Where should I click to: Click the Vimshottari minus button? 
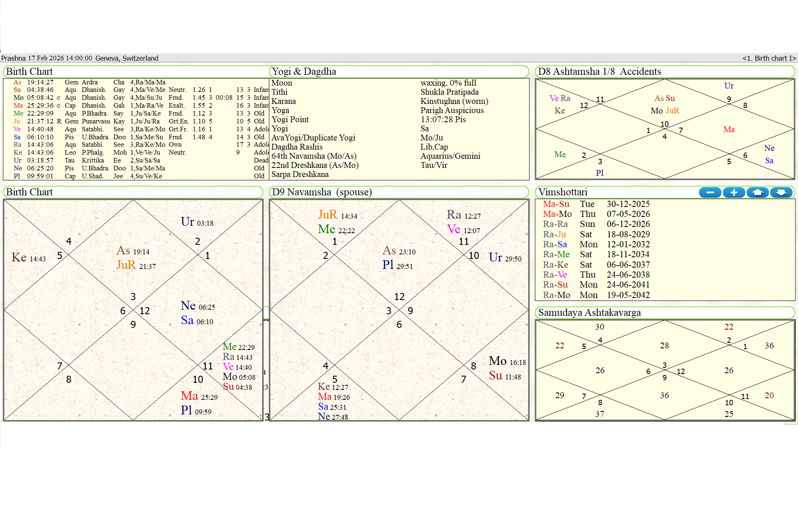pyautogui.click(x=710, y=192)
